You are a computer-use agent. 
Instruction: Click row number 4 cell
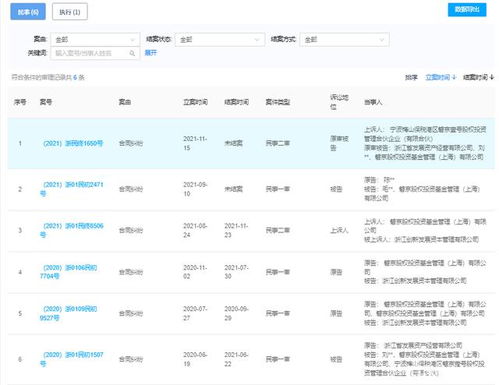coord(20,272)
